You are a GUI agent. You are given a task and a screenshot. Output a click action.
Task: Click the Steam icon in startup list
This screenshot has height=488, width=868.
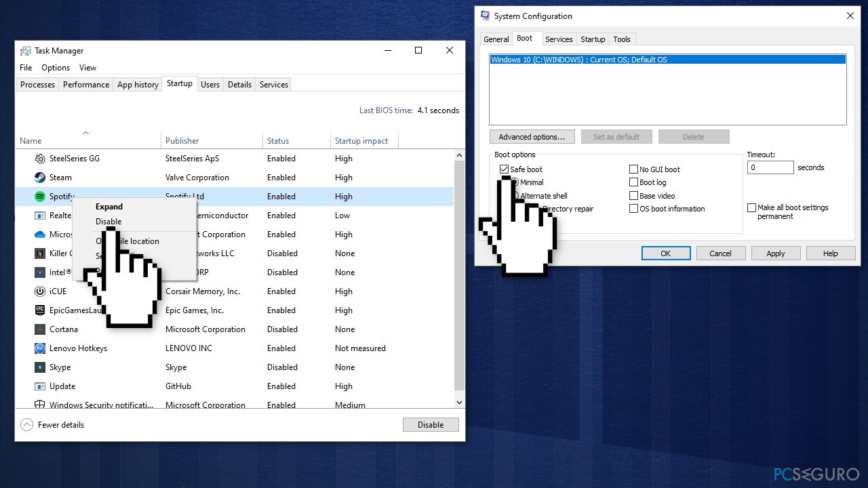39,178
